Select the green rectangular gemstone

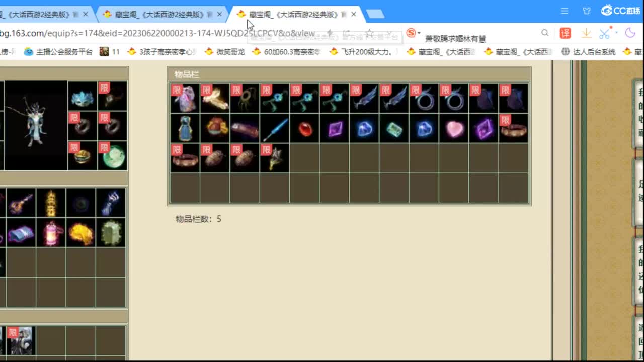click(x=394, y=128)
